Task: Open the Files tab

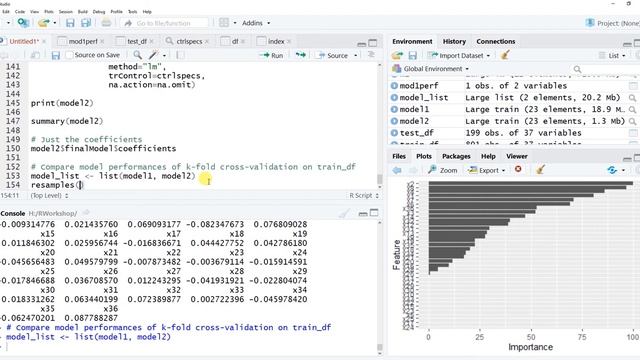Action: click(399, 156)
